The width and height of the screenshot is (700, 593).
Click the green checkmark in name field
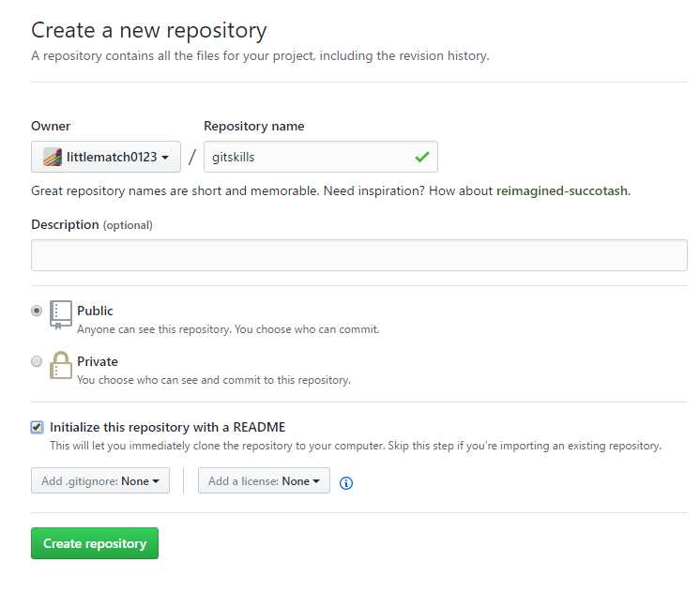422,157
